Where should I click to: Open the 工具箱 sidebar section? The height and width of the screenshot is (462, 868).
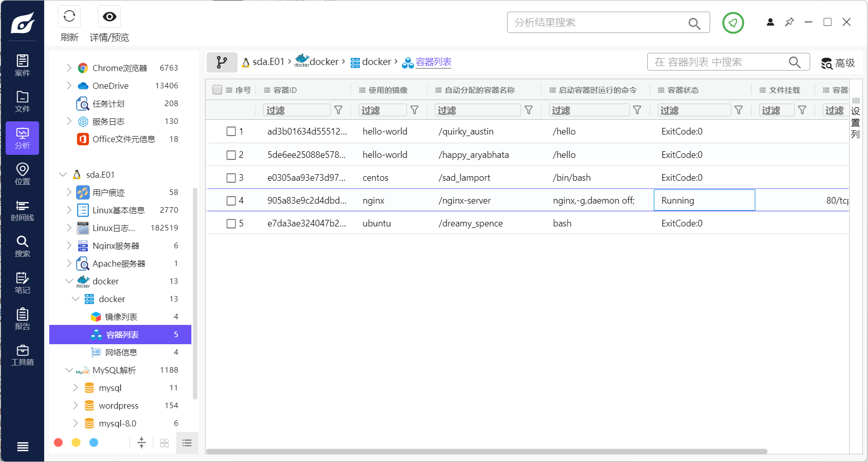coord(22,355)
